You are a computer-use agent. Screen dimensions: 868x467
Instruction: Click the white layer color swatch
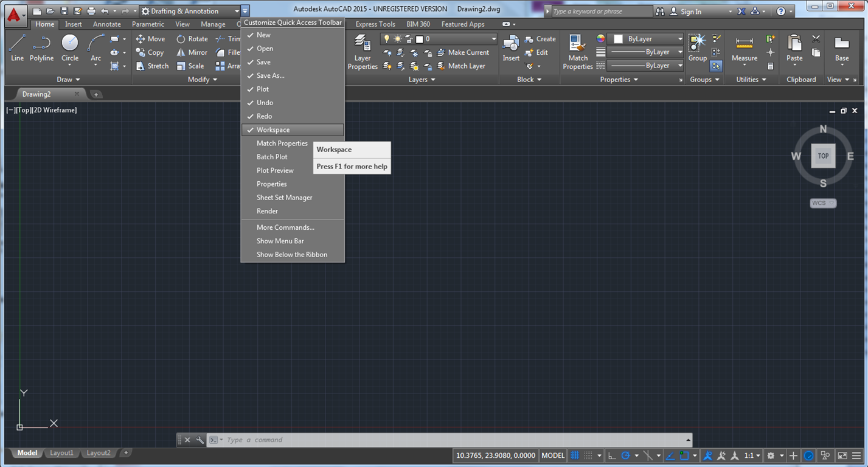pyautogui.click(x=419, y=39)
